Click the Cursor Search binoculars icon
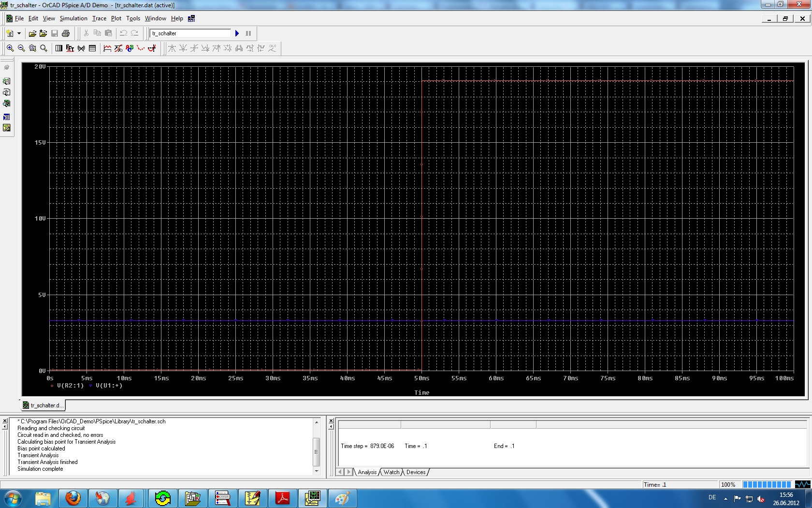Screen dimensions: 812x508 (239, 48)
